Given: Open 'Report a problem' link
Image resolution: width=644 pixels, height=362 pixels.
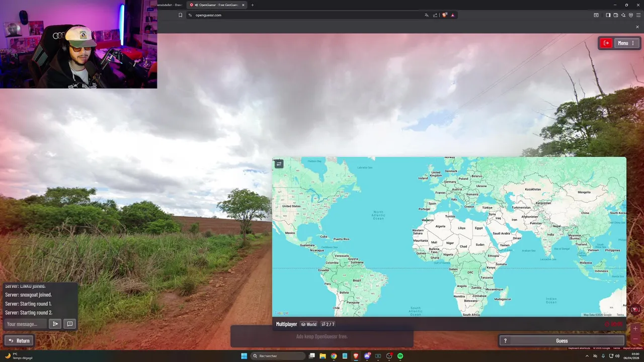Looking at the screenshot, I should click(633, 348).
